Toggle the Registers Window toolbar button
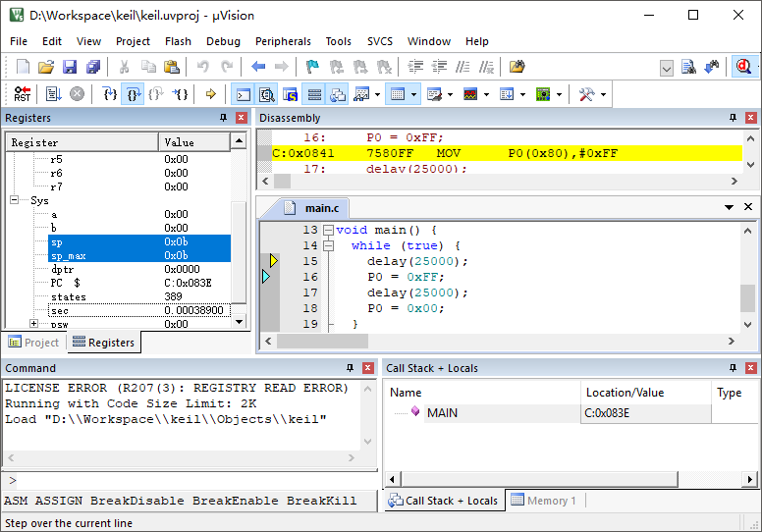 pyautogui.click(x=314, y=94)
